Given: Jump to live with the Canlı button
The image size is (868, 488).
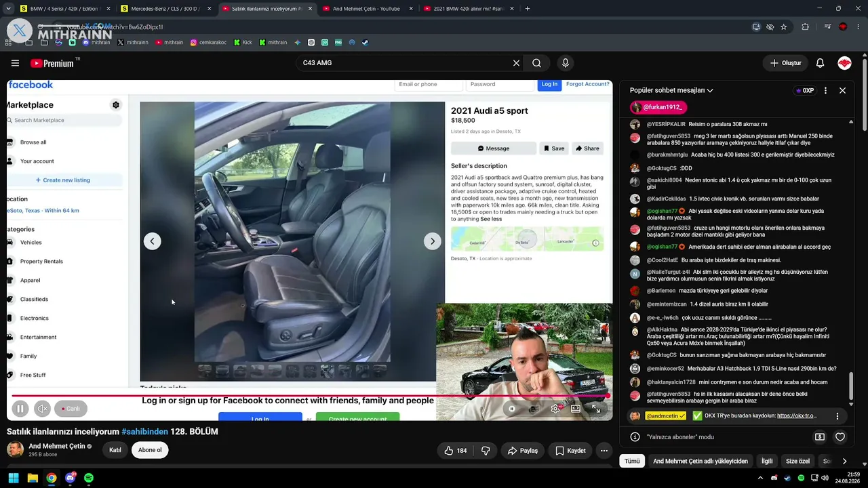Looking at the screenshot, I should [71, 409].
